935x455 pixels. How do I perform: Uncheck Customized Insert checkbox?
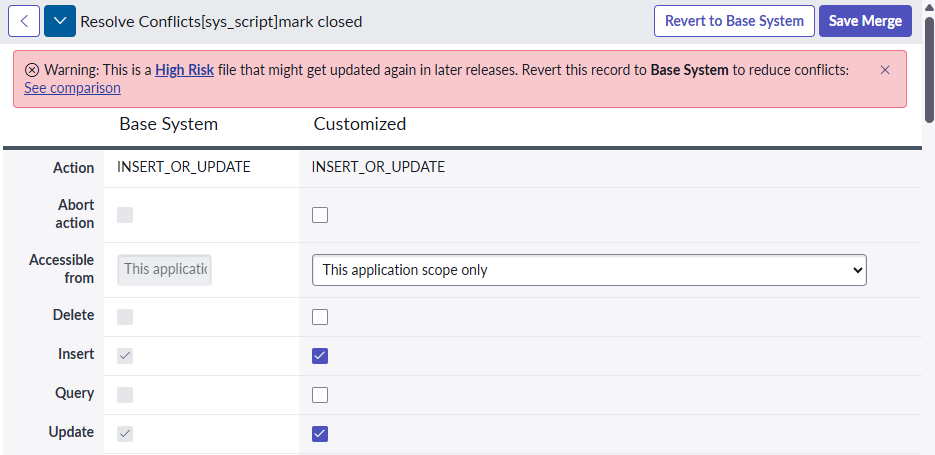point(320,356)
